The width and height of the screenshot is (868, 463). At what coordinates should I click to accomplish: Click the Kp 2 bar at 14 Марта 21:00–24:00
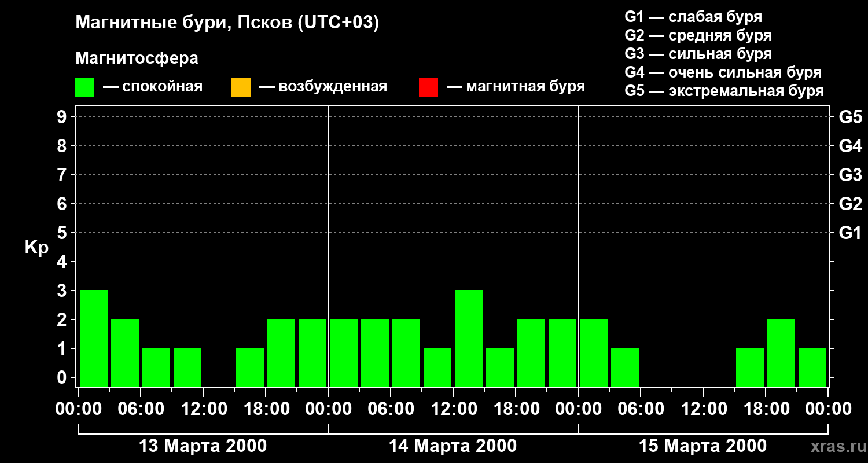coord(562,352)
